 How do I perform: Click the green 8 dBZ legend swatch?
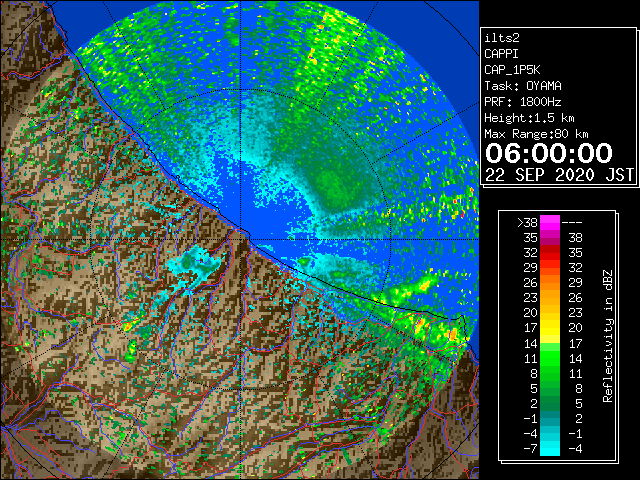(550, 373)
